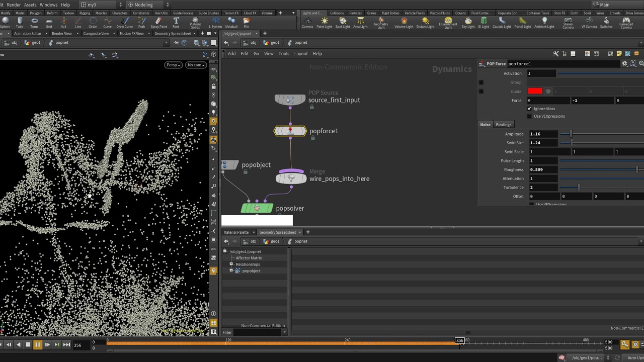Expand the Relationships tree item
Viewport: 644px width, 362px height.
[231, 264]
